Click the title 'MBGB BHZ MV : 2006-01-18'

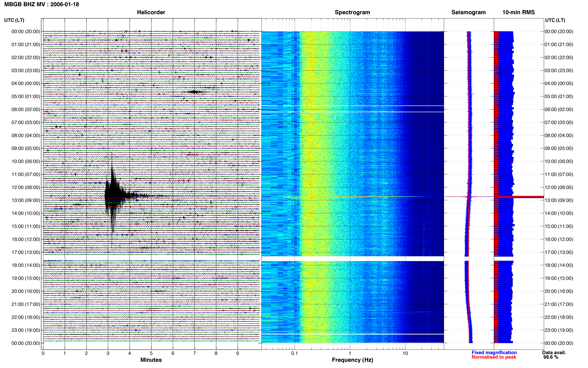(42, 4)
